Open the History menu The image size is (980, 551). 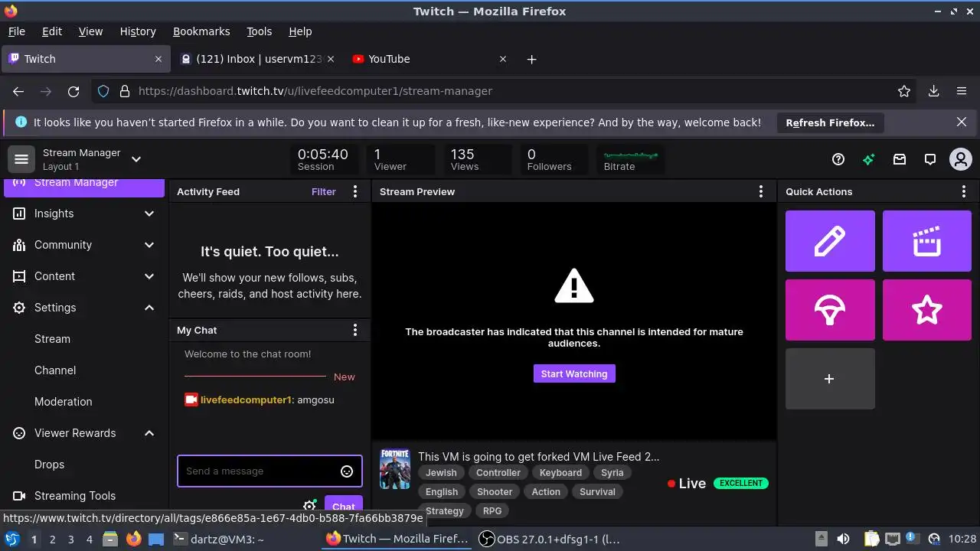(x=138, y=31)
